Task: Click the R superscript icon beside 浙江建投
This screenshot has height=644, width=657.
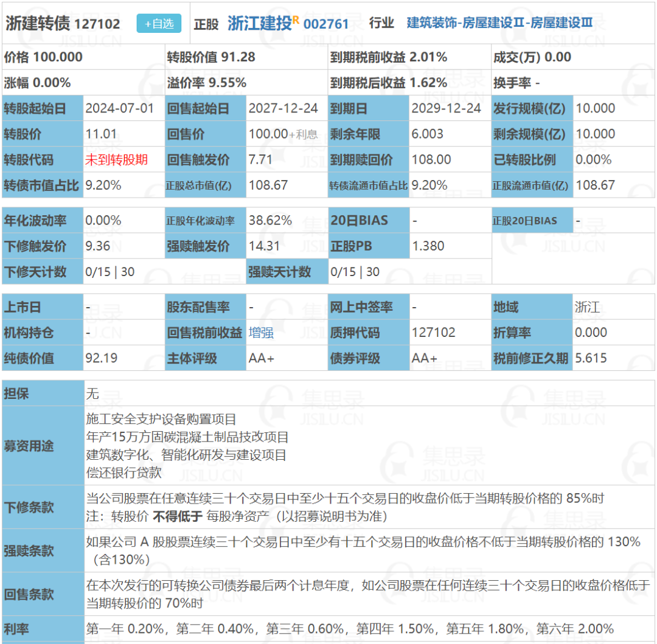Action: click(296, 19)
